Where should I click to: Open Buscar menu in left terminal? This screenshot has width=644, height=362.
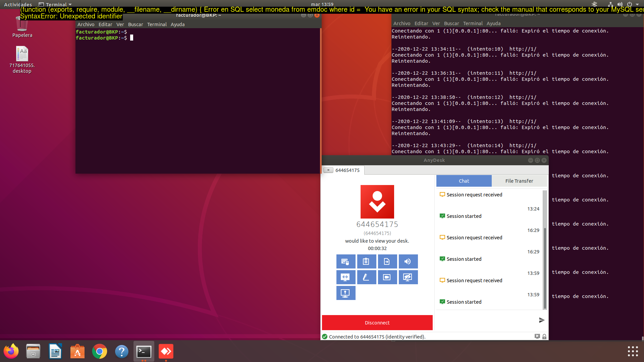[136, 24]
